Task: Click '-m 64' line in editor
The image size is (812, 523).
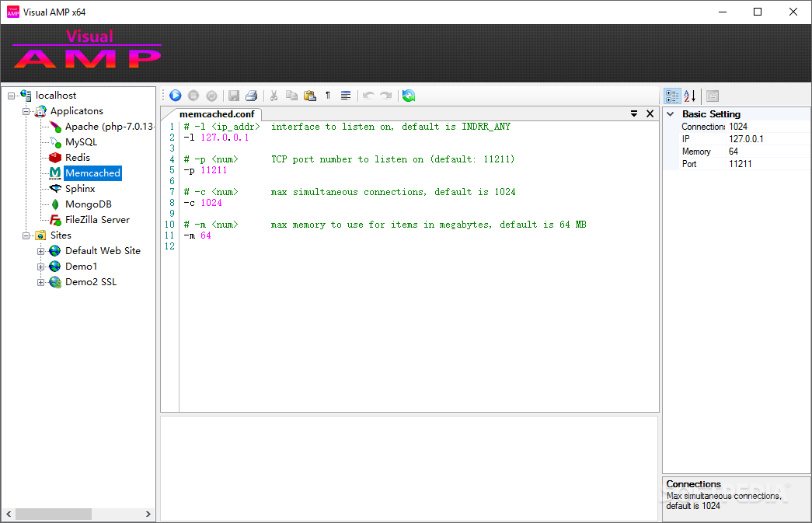Action: (x=197, y=235)
